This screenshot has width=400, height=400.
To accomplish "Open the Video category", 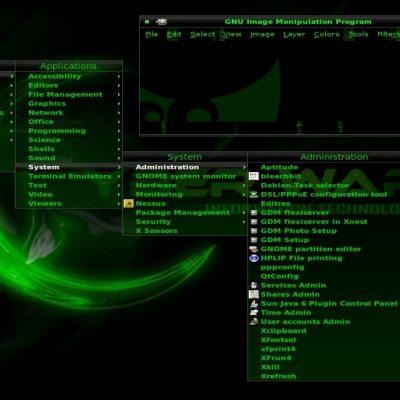I will tap(69, 194).
